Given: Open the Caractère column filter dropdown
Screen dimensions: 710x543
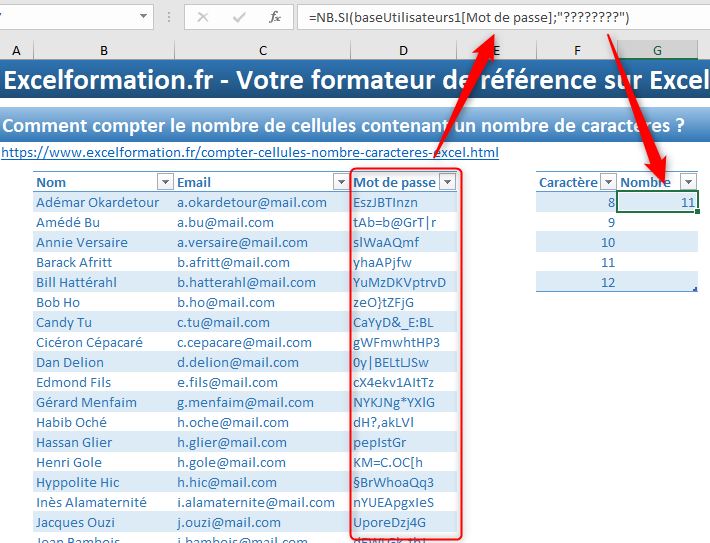Looking at the screenshot, I should [x=607, y=182].
